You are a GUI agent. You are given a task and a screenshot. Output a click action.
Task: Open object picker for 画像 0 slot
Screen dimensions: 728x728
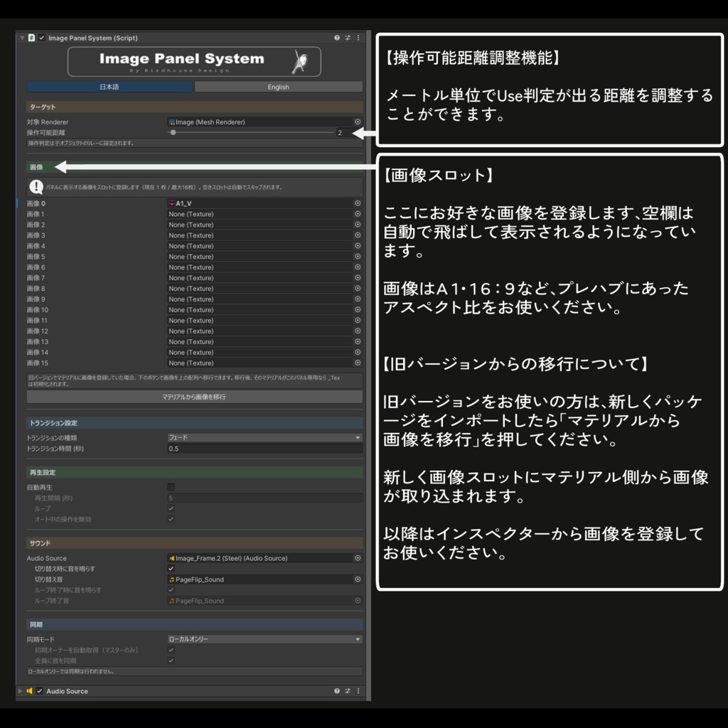(358, 203)
